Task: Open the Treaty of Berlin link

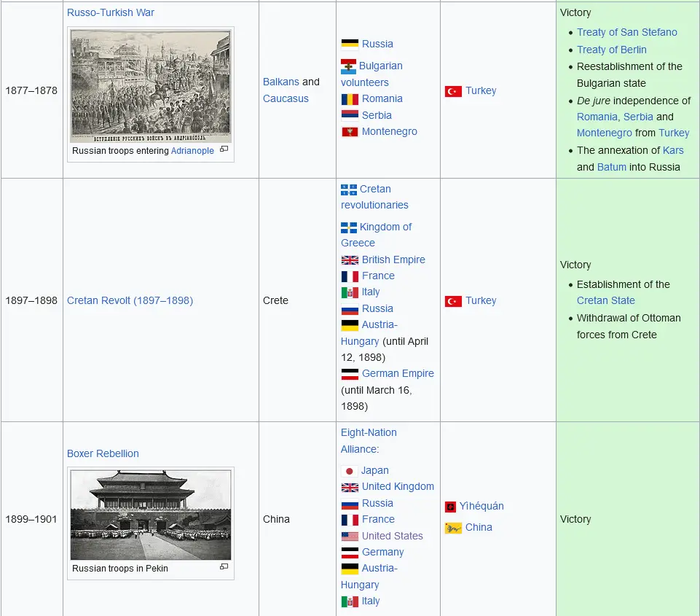Action: point(612,50)
